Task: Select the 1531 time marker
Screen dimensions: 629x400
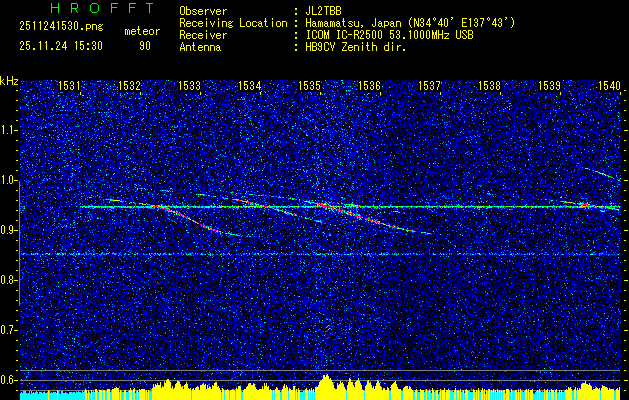Action: pyautogui.click(x=70, y=87)
